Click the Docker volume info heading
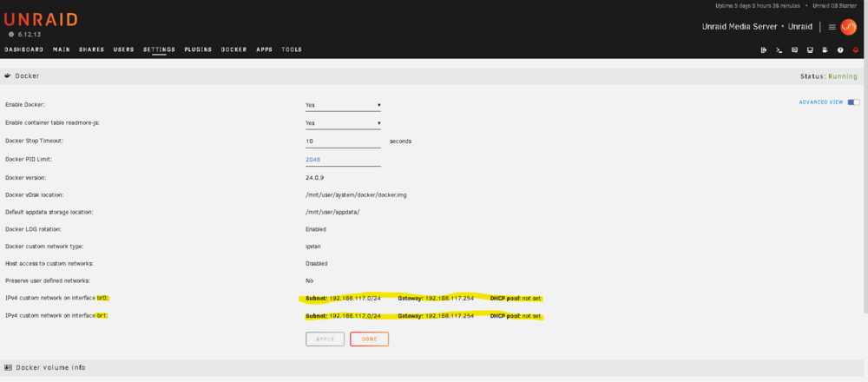This screenshot has width=868, height=382. pos(50,367)
